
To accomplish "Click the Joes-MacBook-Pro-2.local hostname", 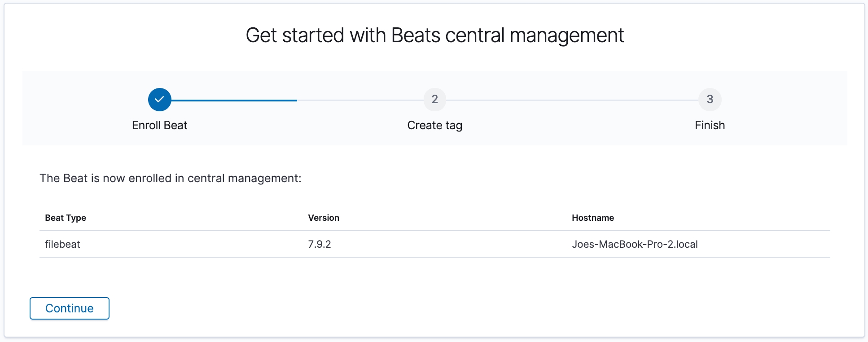I will click(x=635, y=244).
